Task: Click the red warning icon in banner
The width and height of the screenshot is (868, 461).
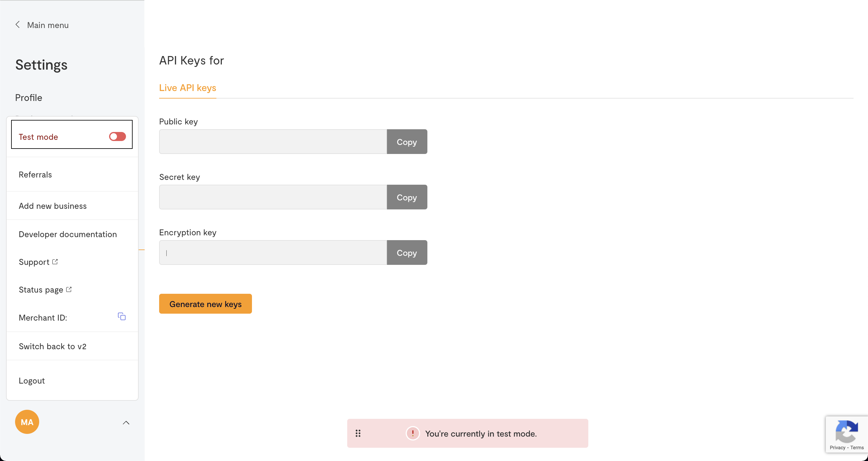Action: pos(412,433)
